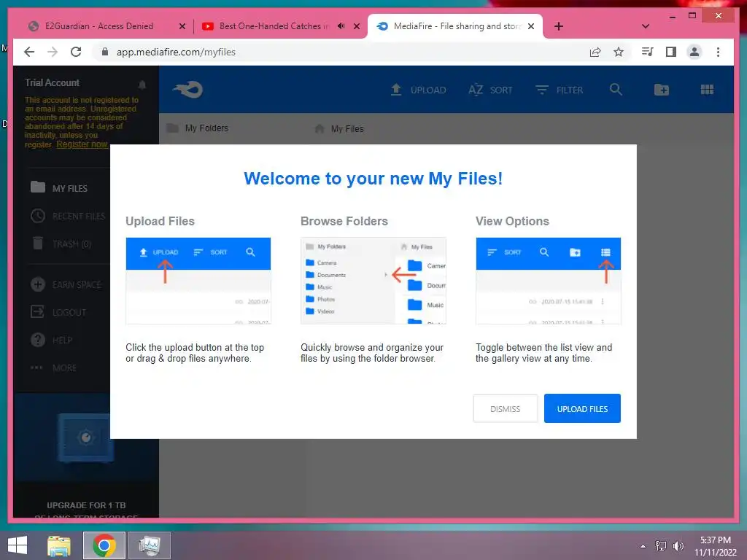Toggle the gallery grid view icon
The height and width of the screenshot is (560, 747).
click(x=707, y=90)
